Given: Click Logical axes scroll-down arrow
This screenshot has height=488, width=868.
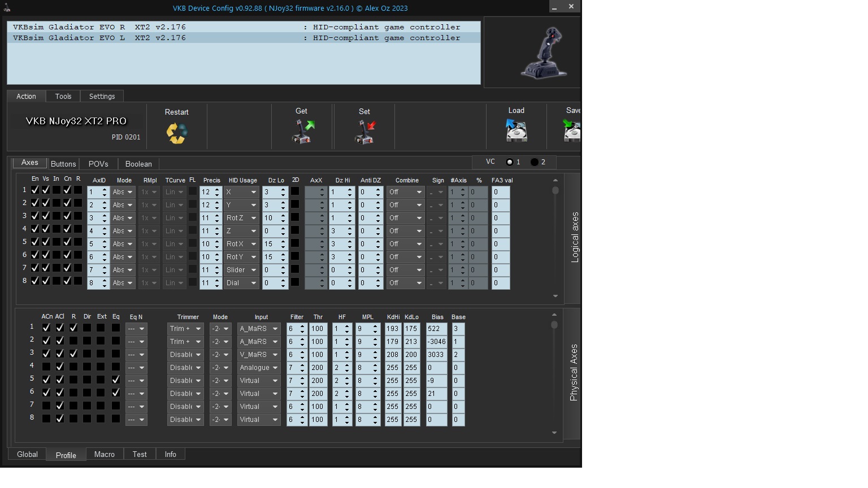Looking at the screenshot, I should pos(555,296).
